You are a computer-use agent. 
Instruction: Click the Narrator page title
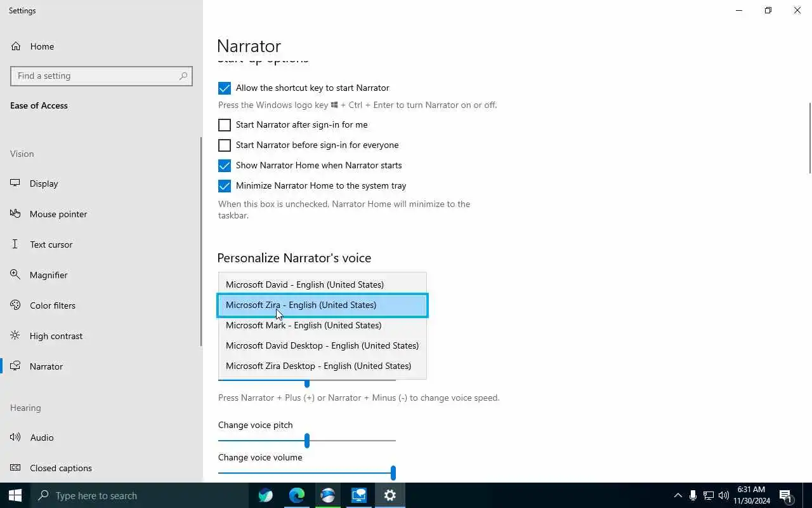[249, 46]
